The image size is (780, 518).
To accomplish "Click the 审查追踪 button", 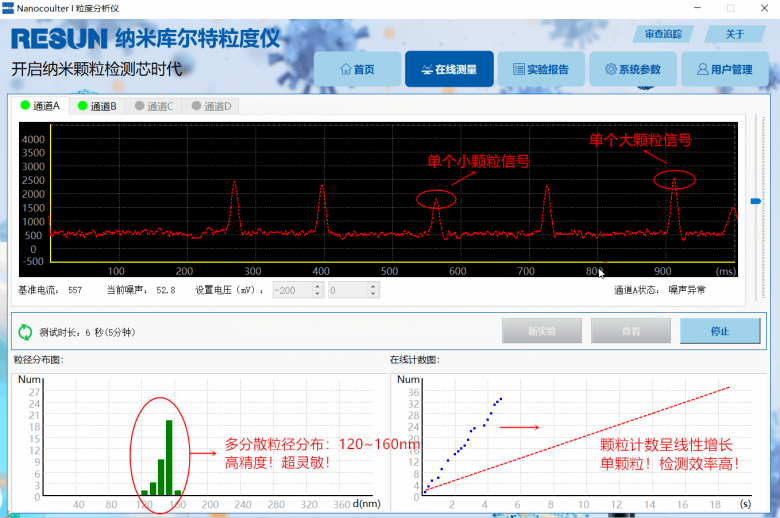I will pyautogui.click(x=663, y=34).
